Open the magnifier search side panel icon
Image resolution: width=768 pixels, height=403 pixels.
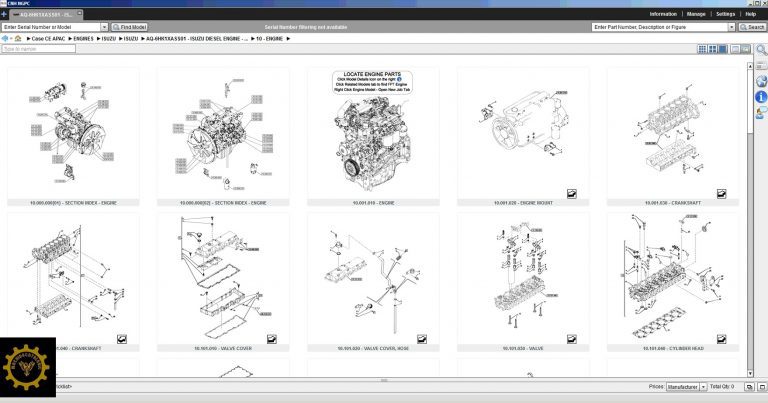[761, 49]
